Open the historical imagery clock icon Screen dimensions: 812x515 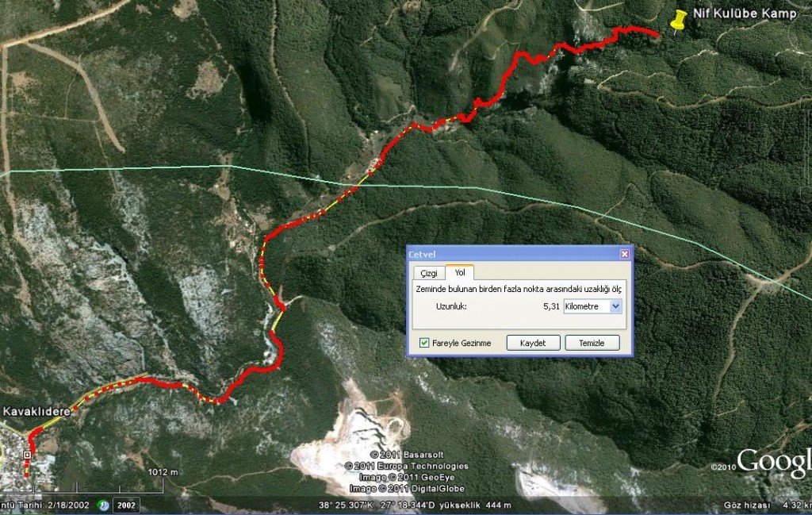[x=104, y=505]
